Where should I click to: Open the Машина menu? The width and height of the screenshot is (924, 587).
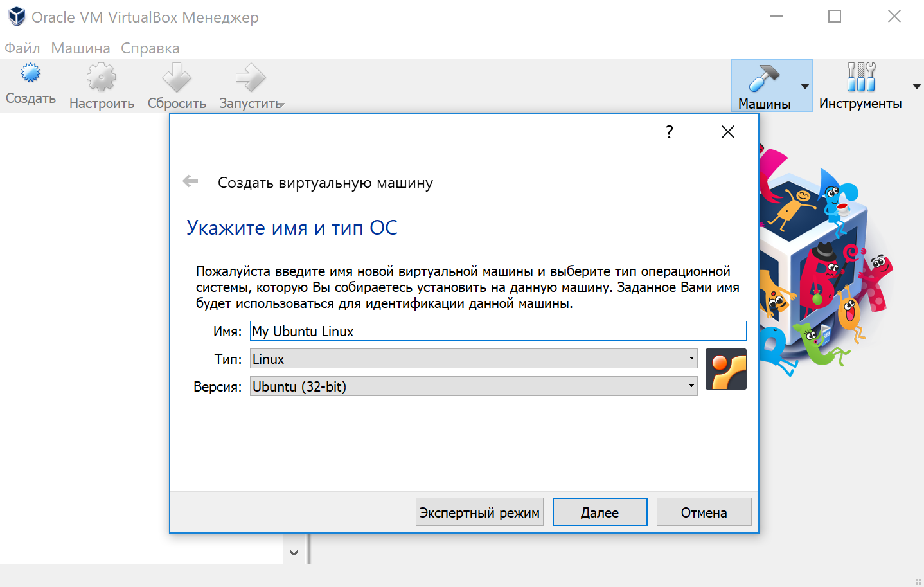[80, 48]
